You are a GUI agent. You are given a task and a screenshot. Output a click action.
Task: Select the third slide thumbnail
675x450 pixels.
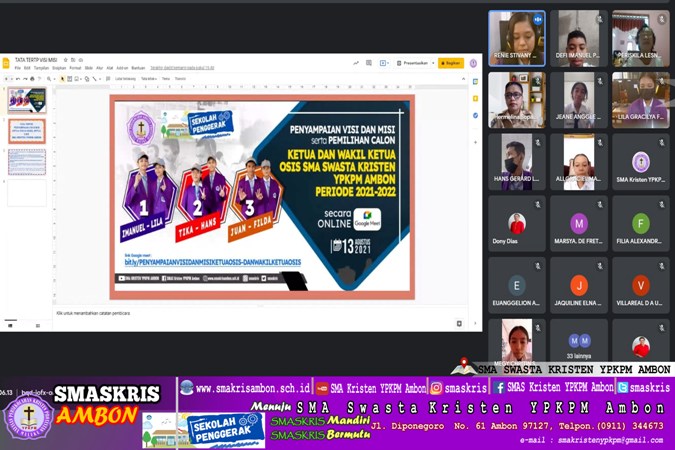point(27,162)
